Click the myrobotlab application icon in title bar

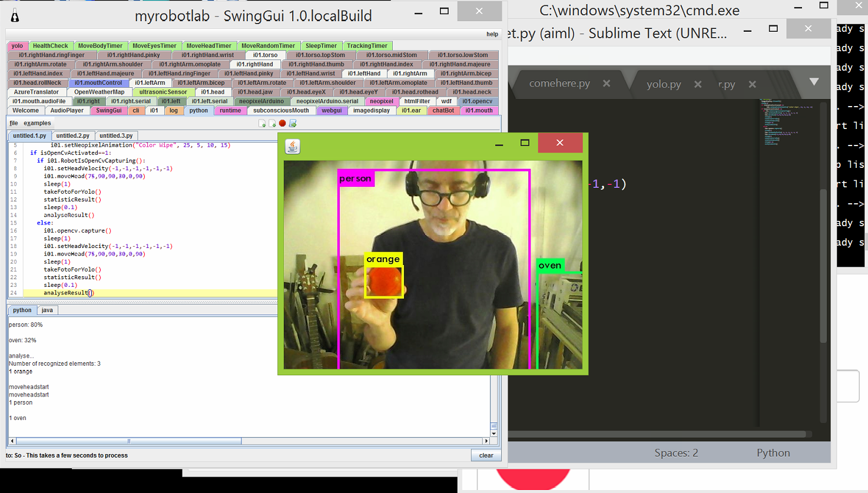tap(15, 16)
